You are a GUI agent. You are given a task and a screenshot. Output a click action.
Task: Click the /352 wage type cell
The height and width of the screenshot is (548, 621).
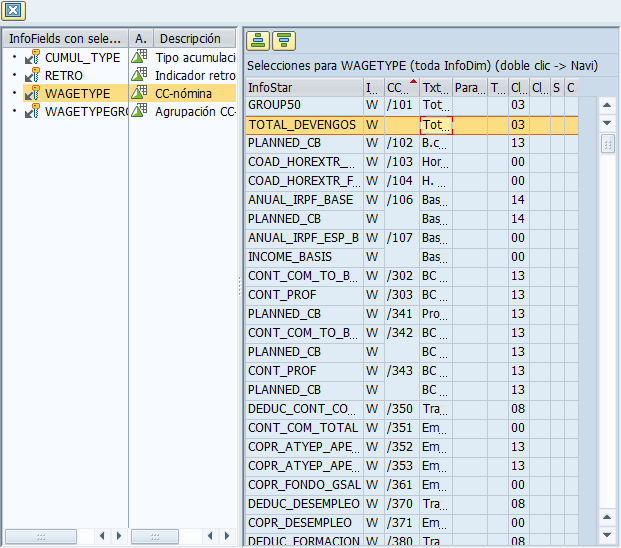402,447
